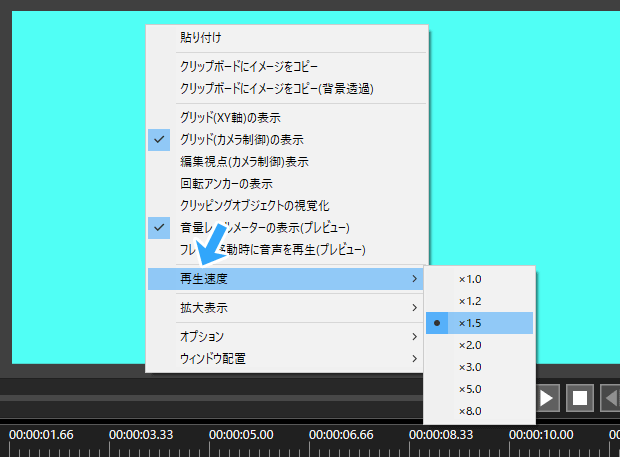Expand the ウィンドウ配置 submenu

[287, 359]
